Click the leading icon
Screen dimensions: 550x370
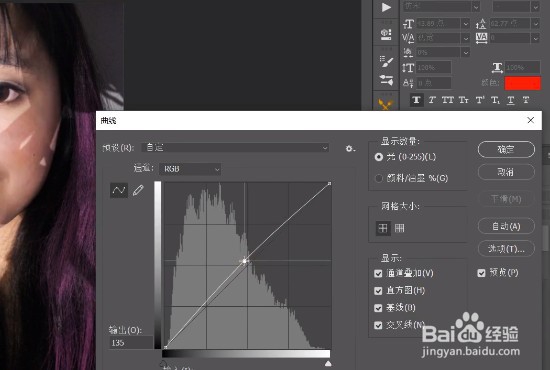click(481, 24)
